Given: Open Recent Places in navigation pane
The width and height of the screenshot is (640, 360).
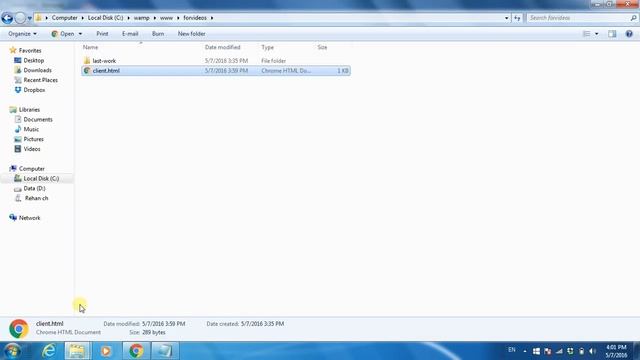Looking at the screenshot, I should point(40,80).
